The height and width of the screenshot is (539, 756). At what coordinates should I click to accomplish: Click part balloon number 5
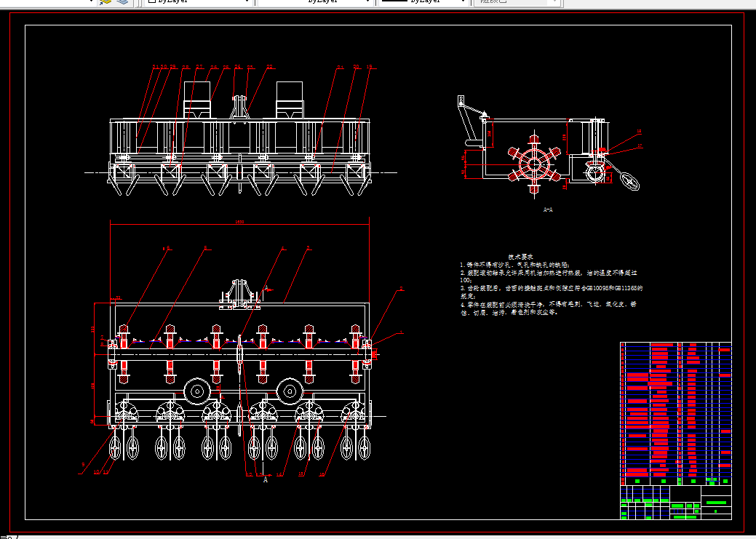coord(205,248)
